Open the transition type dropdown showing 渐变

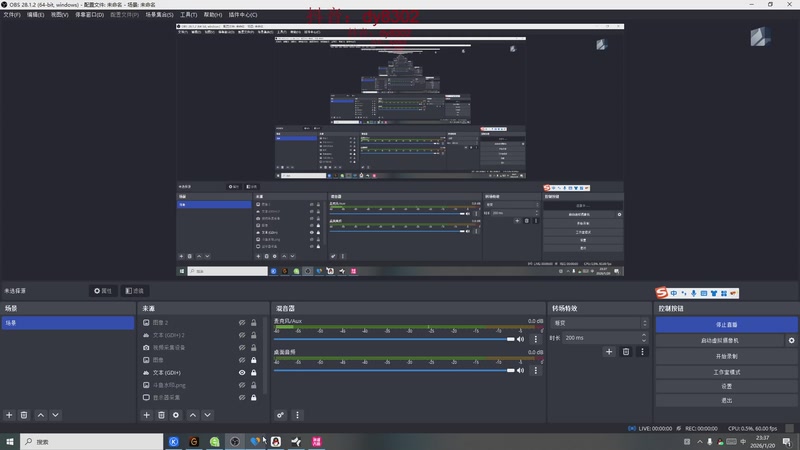[x=599, y=323]
